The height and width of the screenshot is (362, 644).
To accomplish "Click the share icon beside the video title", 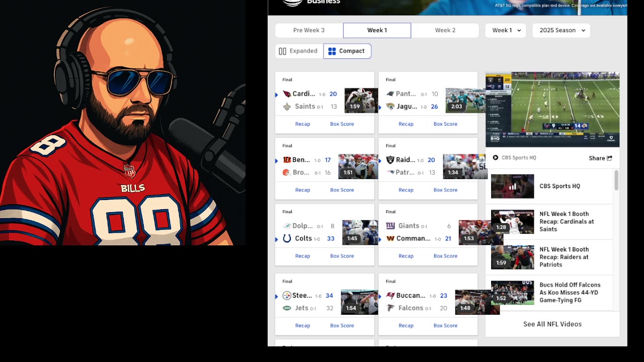I will [x=609, y=158].
